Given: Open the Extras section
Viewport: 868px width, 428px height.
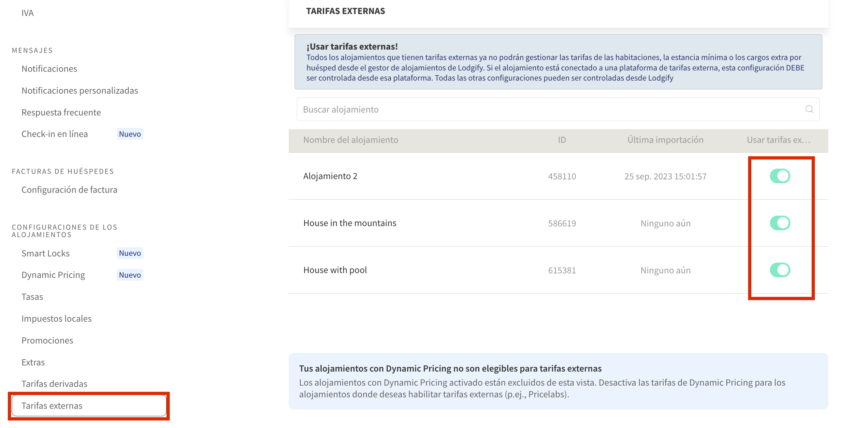Looking at the screenshot, I should coord(33,362).
